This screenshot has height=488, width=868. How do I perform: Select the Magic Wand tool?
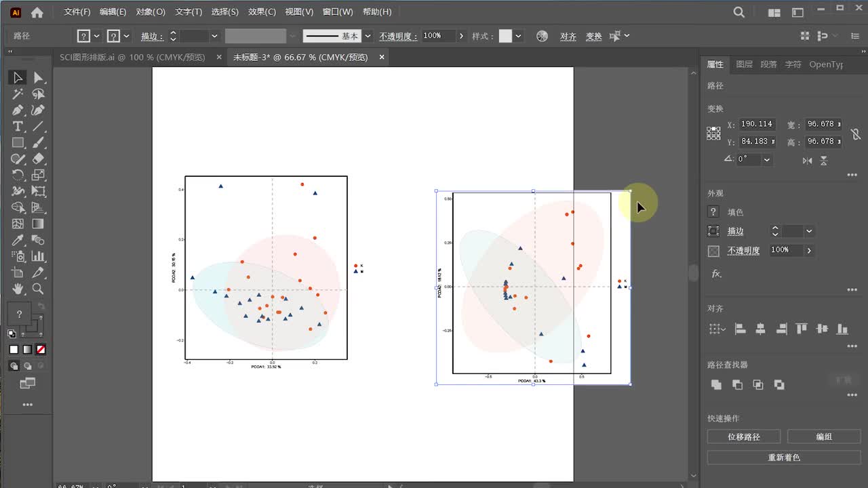18,94
